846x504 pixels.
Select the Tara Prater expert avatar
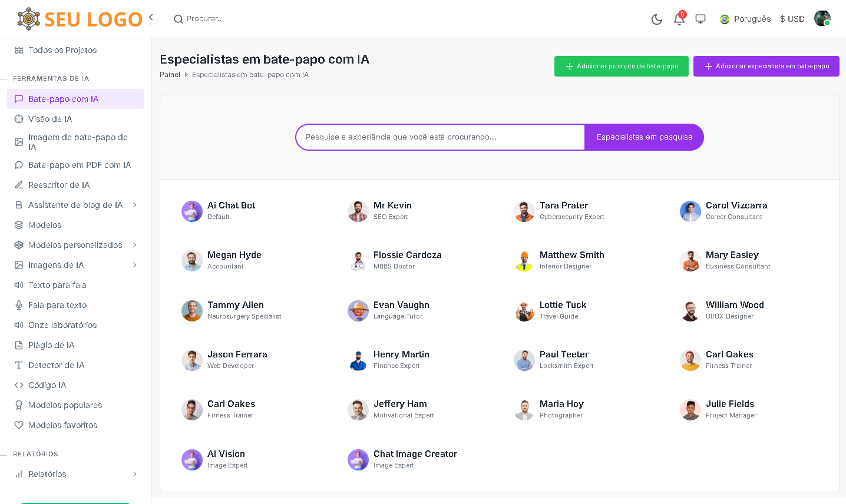click(524, 211)
